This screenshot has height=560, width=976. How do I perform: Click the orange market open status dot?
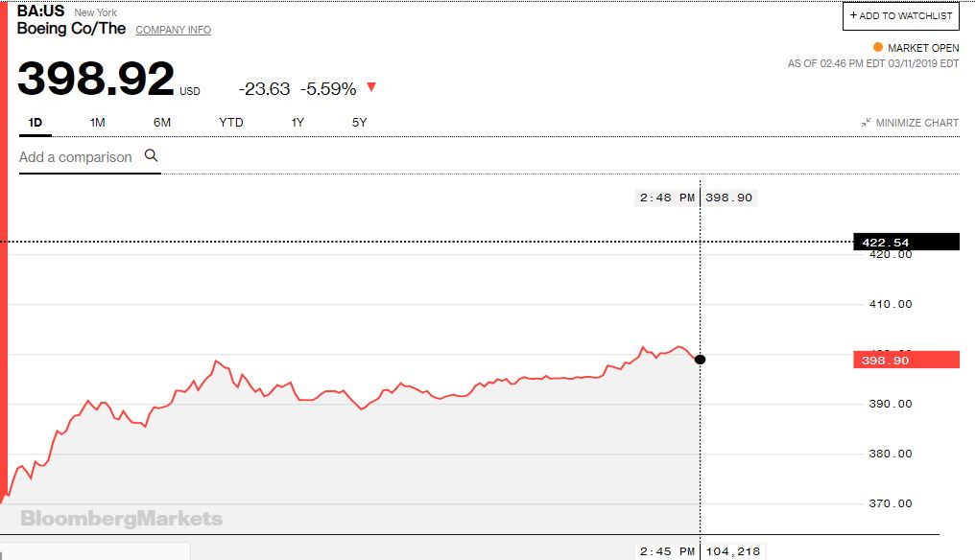point(878,47)
